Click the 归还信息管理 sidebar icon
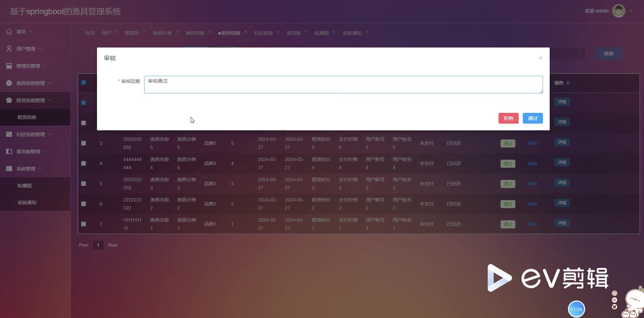Viewport: 644px width, 318px height. coord(9,134)
